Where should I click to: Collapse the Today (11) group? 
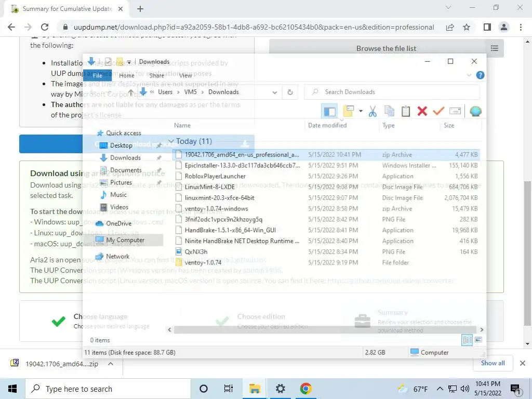171,141
